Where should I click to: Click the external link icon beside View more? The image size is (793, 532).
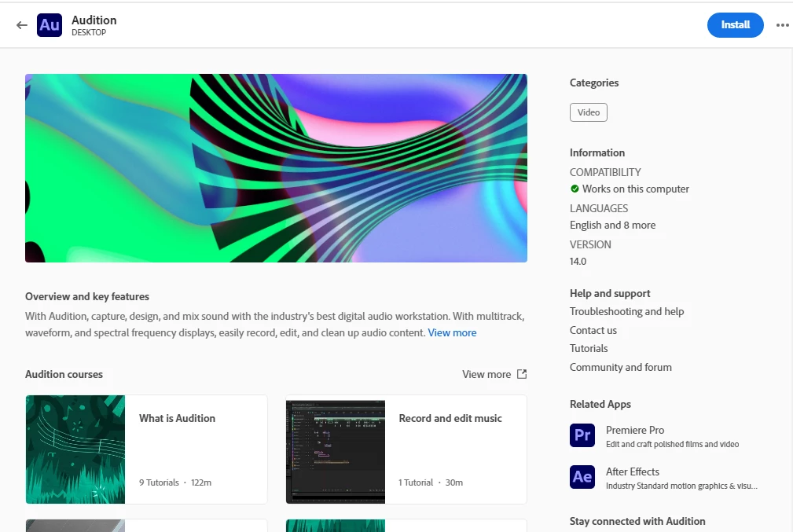click(x=522, y=374)
